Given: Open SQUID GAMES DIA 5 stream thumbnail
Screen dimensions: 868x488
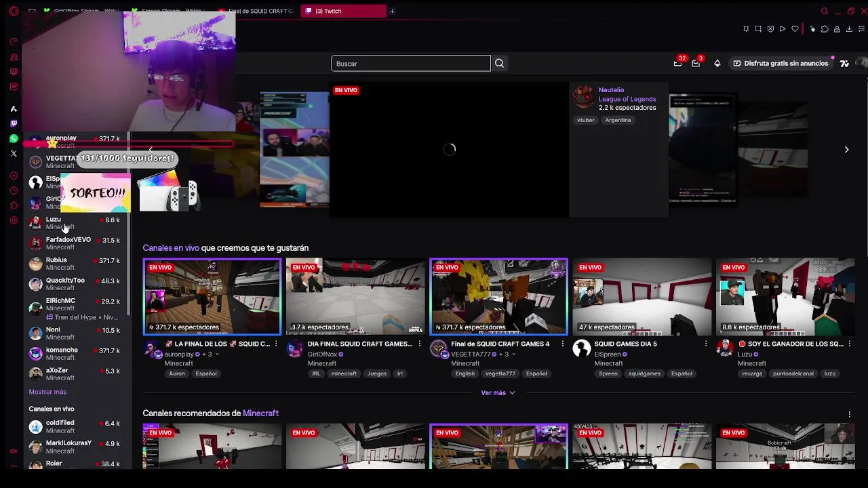Looking at the screenshot, I should (x=642, y=298).
